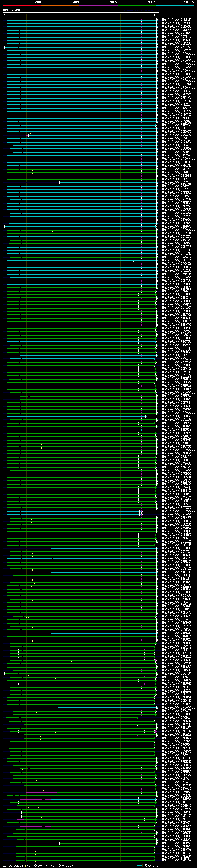Click the cyan ~100% identity legend bar
Screen dimensions: 197x868
point(175,6)
